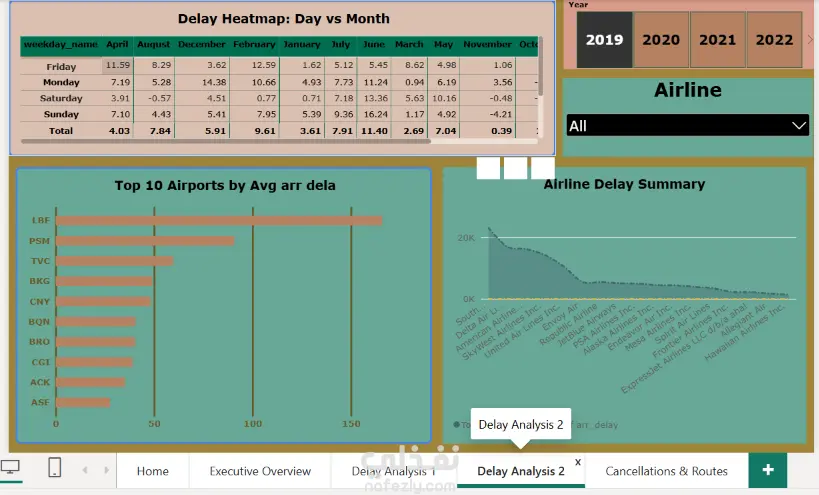Screen dimensions: 819x495
Task: Select the 2021 year slicer tile
Action: 718,40
